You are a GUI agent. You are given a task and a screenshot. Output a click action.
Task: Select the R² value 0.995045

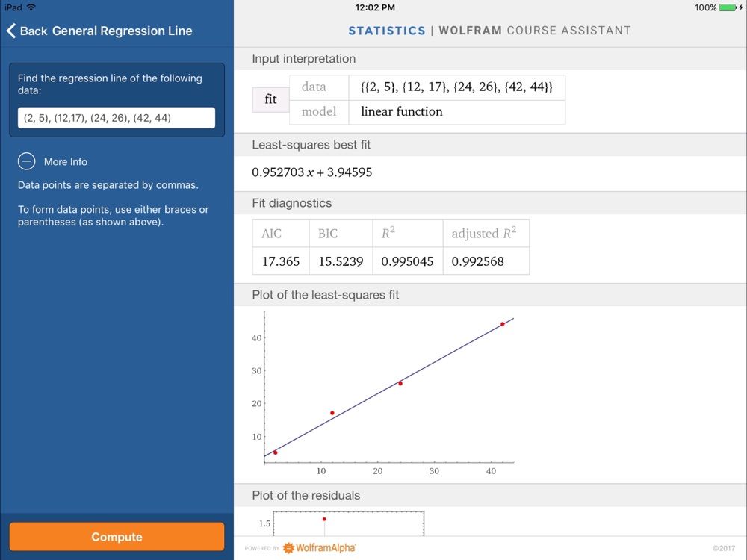407,261
